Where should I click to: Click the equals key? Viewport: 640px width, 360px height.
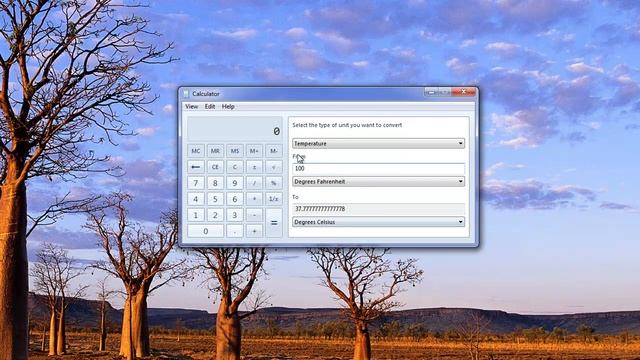point(274,223)
